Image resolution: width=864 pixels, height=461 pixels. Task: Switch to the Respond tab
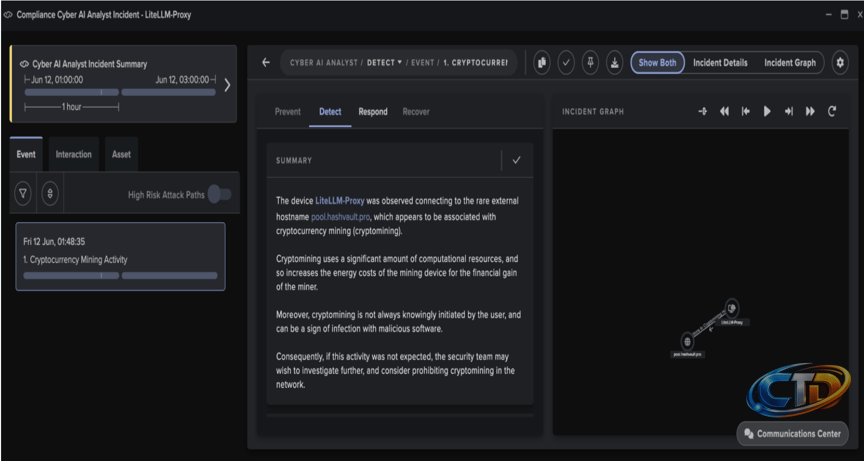tap(373, 112)
